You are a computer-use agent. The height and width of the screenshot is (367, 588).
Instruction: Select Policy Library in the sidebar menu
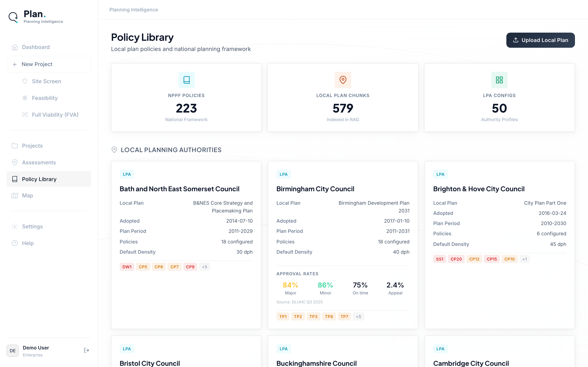pyautogui.click(x=39, y=179)
